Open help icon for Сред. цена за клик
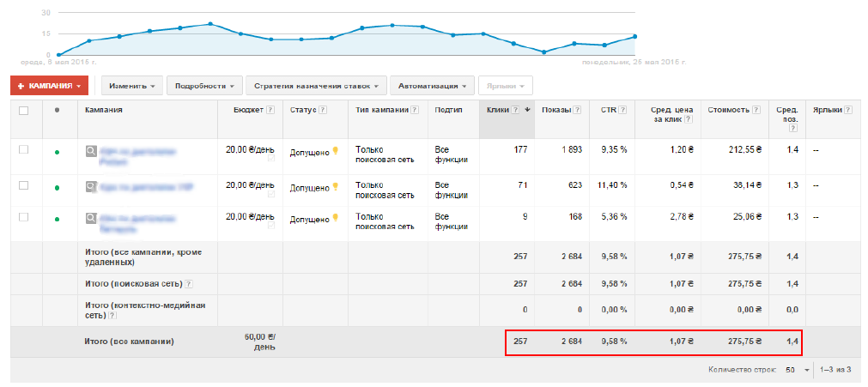Viewport: 868px width, 387px height. click(x=689, y=119)
